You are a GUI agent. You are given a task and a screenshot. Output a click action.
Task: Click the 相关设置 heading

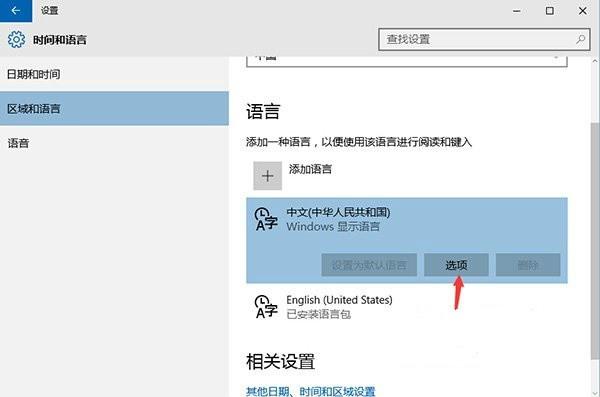(280, 361)
